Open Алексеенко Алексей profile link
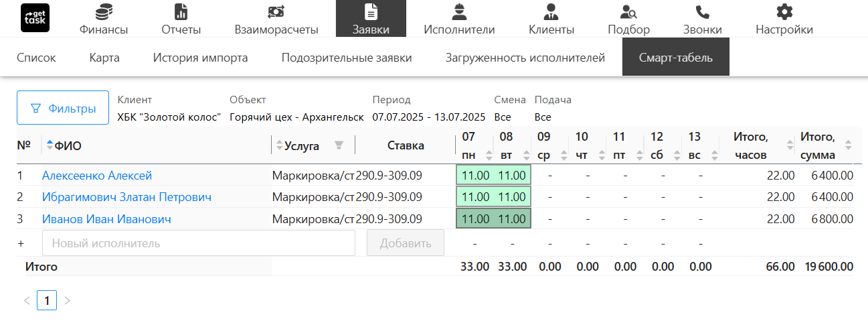Image resolution: width=868 pixels, height=325 pixels. point(97,176)
